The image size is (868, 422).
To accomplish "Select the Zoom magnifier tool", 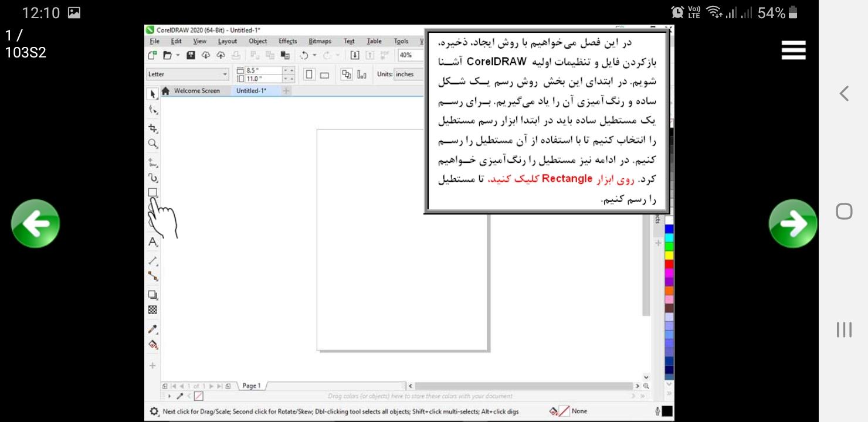I will click(x=152, y=144).
